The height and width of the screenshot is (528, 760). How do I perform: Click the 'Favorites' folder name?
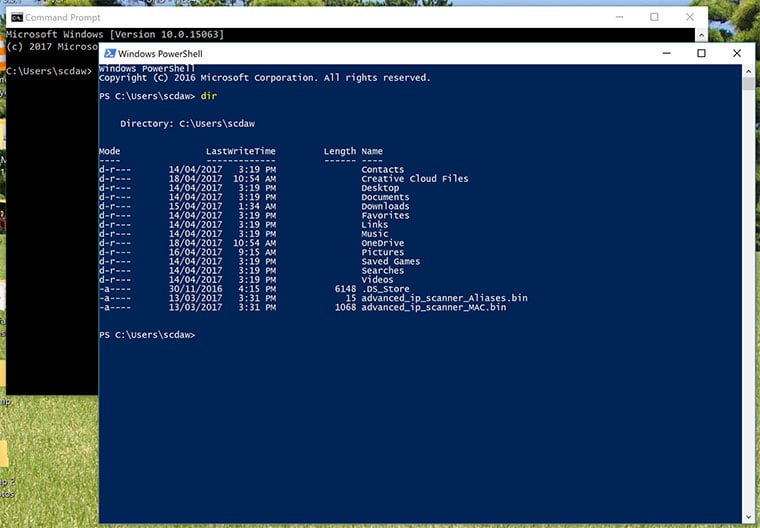385,216
